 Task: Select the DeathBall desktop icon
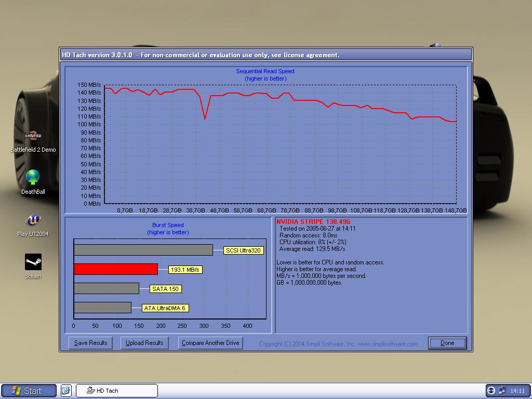coord(33,182)
